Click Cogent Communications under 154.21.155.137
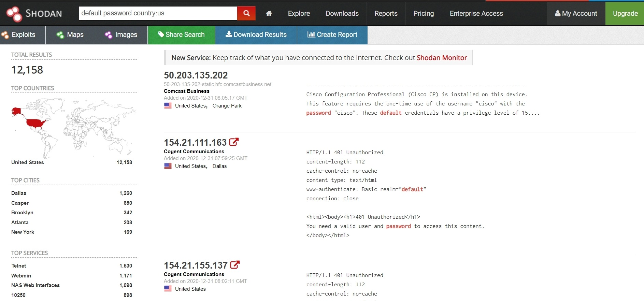644x301 pixels. click(194, 274)
